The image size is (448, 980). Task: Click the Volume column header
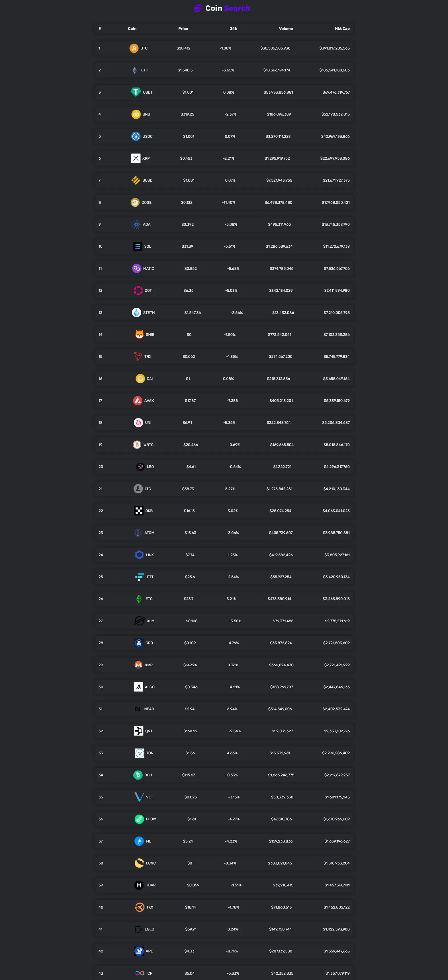click(286, 28)
